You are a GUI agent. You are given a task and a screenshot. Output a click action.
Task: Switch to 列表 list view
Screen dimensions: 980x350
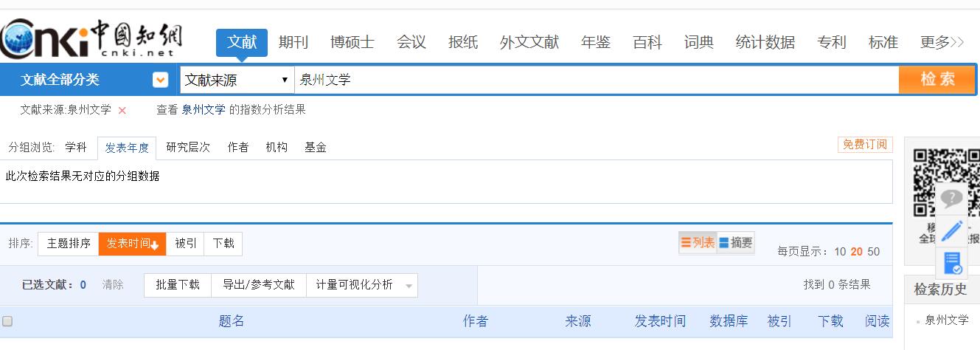point(698,242)
